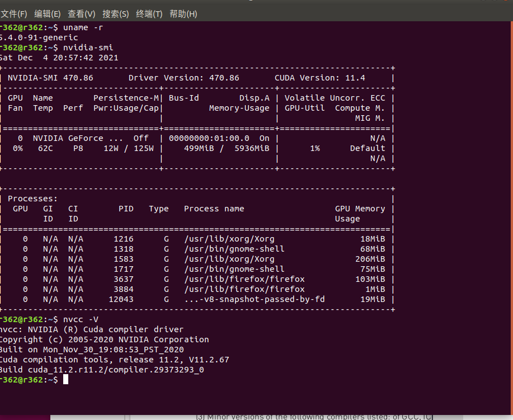Image resolution: width=513 pixels, height=420 pixels.
Task: Click the 68MiB memory usage value
Action: [x=373, y=249]
